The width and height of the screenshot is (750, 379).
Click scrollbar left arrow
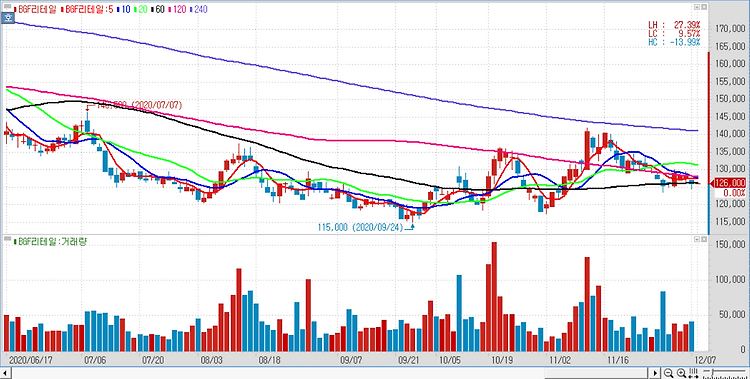[5, 373]
